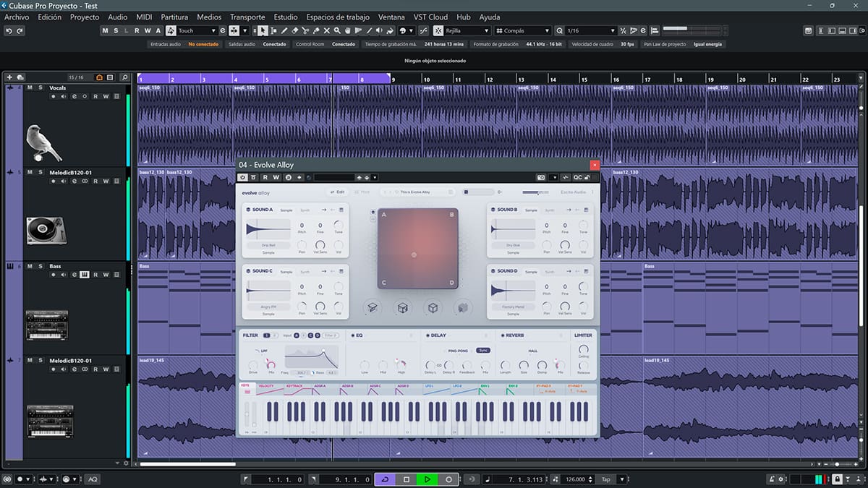Click the third cube icon in Evolve Alloy

pyautogui.click(x=433, y=307)
